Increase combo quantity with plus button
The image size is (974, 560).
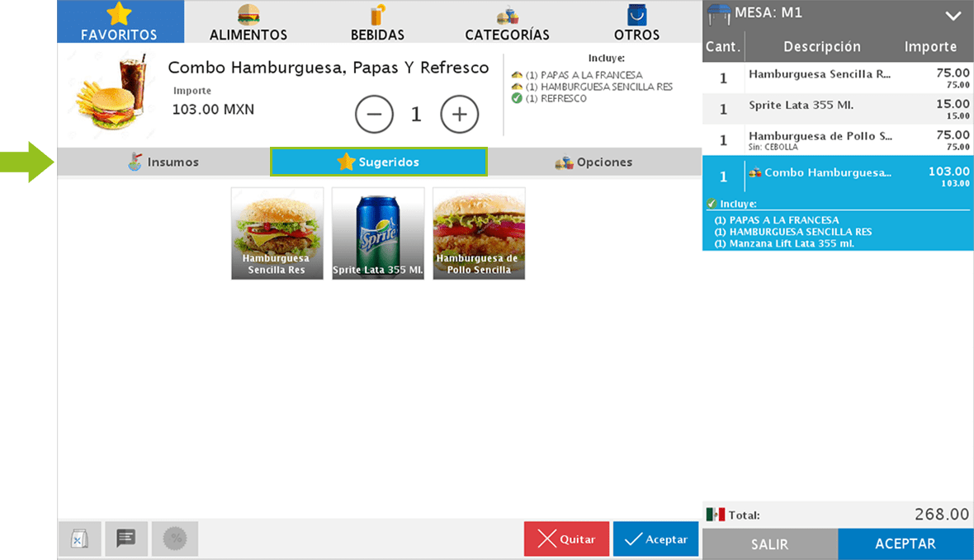pyautogui.click(x=460, y=115)
